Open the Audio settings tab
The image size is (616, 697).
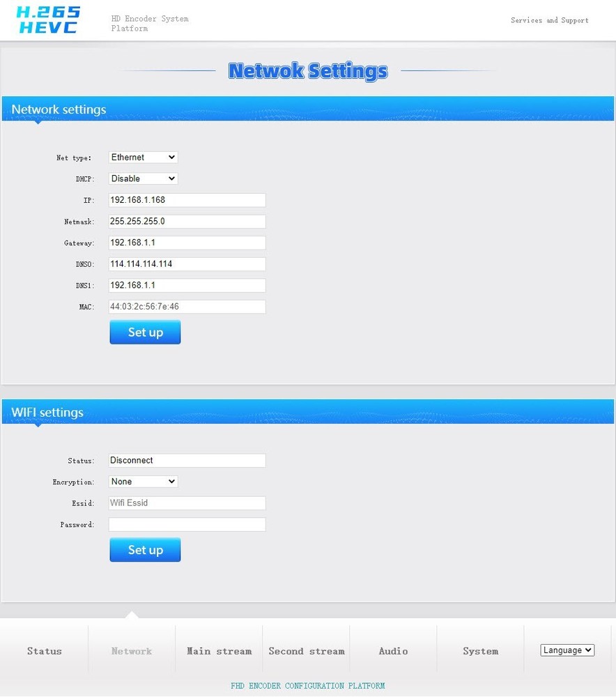click(x=393, y=650)
